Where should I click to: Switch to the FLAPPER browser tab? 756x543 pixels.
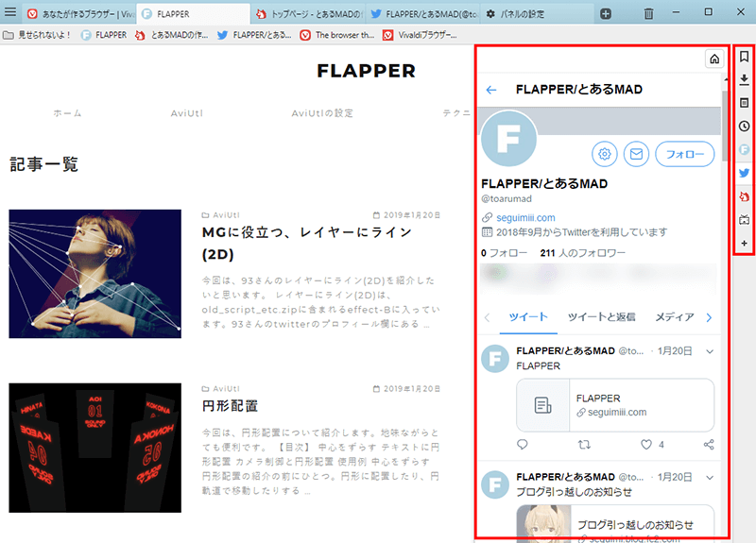click(x=194, y=14)
